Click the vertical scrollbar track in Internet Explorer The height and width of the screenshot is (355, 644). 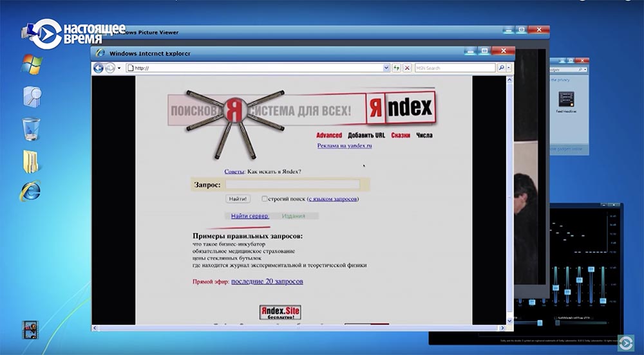click(509, 200)
